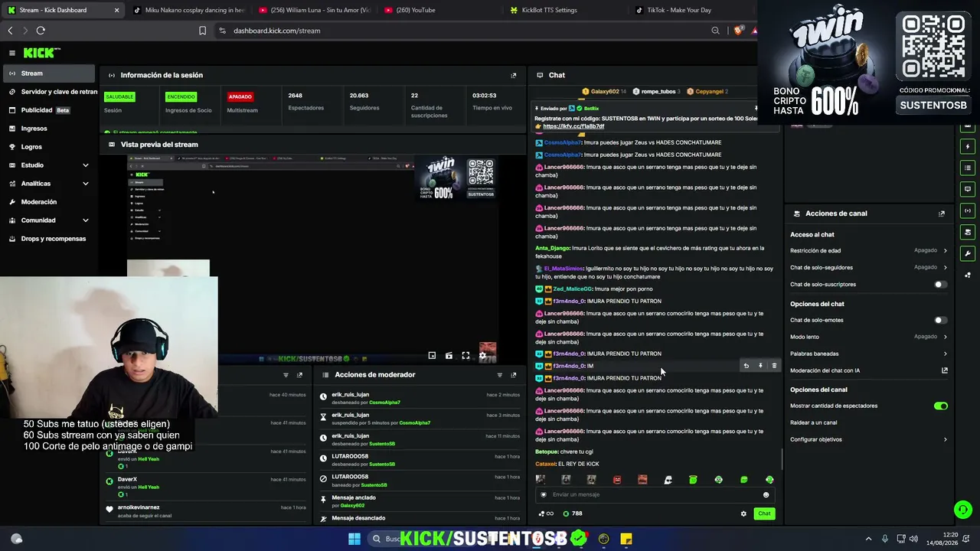This screenshot has width=980, height=551.
Task: Open Publicidad Beta in the sidebar
Action: click(49, 110)
